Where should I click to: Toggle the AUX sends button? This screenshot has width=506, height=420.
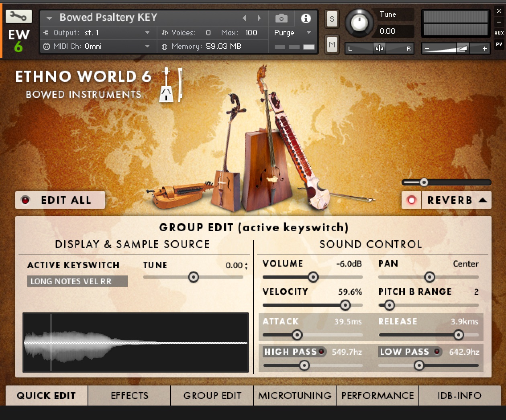(499, 33)
